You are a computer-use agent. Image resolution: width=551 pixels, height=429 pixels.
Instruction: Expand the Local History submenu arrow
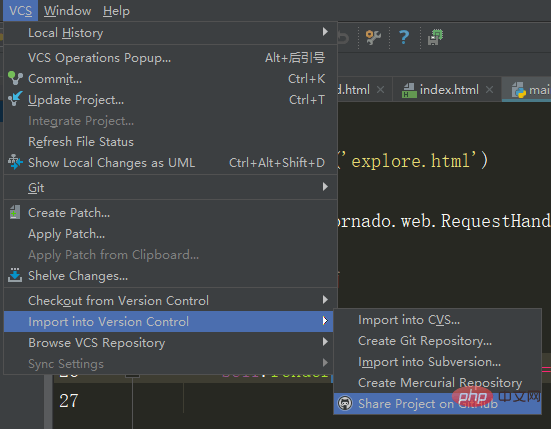click(x=325, y=32)
